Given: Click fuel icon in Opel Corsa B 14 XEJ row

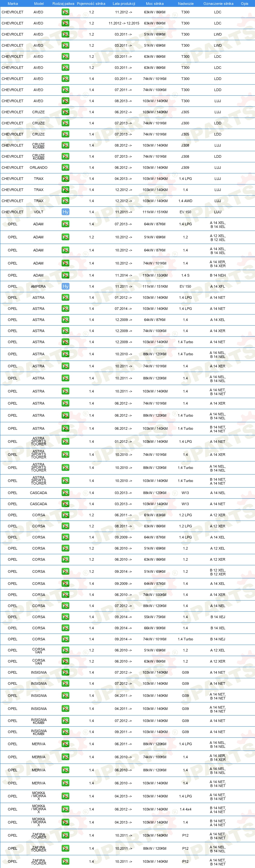Looking at the screenshot, I should (x=65, y=617).
